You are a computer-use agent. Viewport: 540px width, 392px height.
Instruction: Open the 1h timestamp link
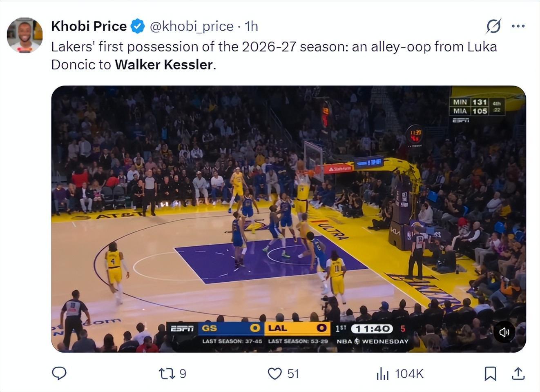pyautogui.click(x=251, y=26)
